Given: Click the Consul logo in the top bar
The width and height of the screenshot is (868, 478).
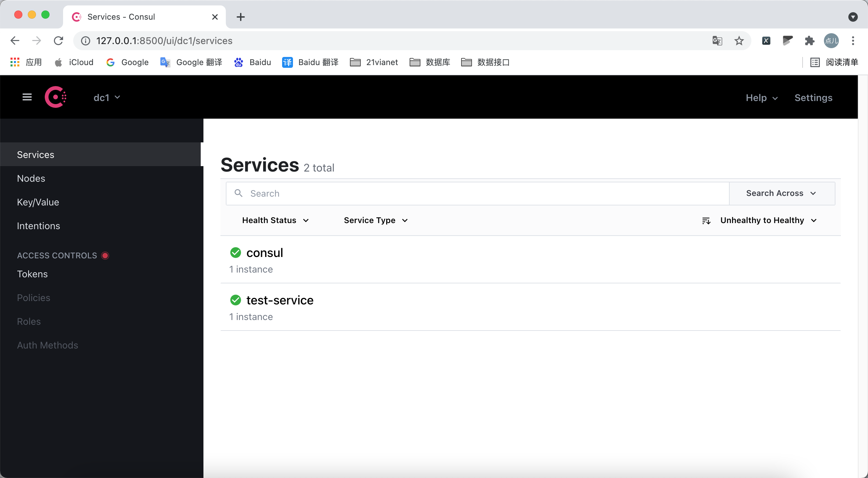Looking at the screenshot, I should point(56,97).
